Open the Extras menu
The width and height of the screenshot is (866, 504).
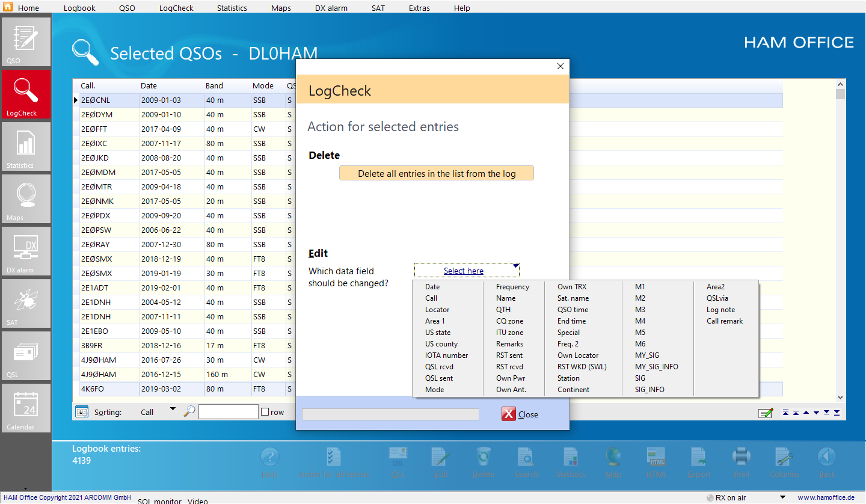[419, 8]
